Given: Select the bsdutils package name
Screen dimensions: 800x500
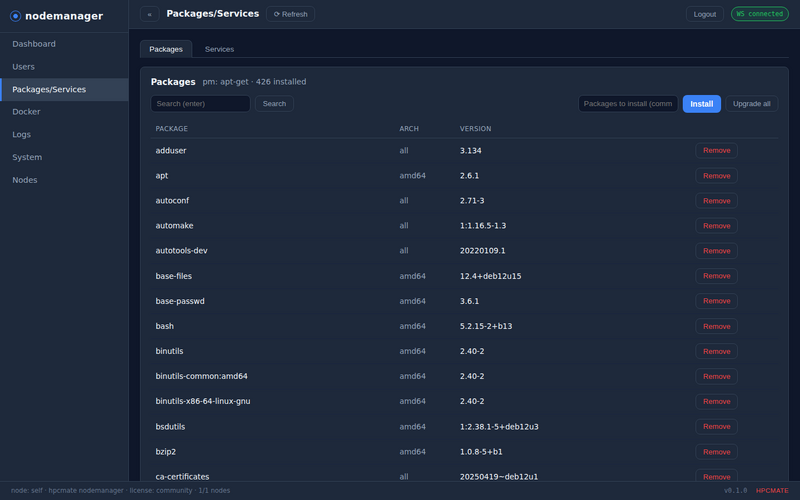Looking at the screenshot, I should pyautogui.click(x=170, y=427).
